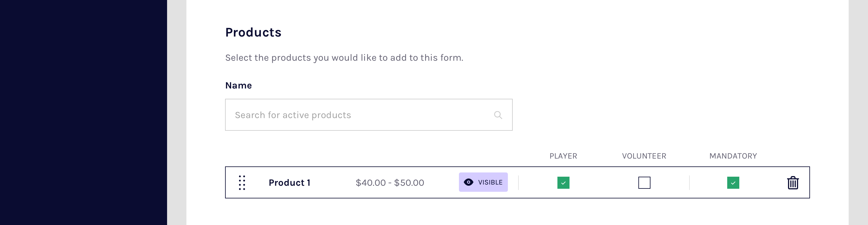Image resolution: width=868 pixels, height=225 pixels.
Task: Enable the Volunteer checkbox for Product 1
Action: click(x=644, y=182)
